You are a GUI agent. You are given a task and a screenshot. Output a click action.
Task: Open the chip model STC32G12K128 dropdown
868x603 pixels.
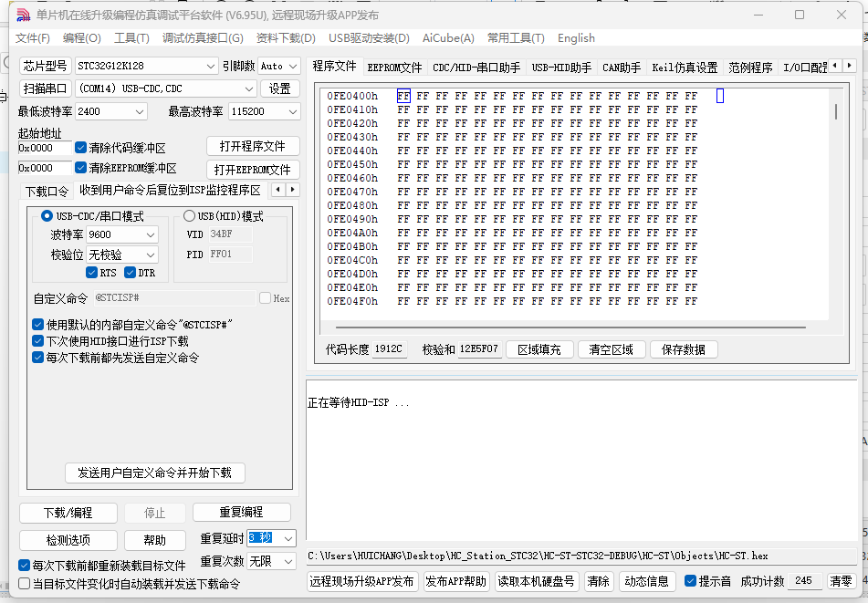(210, 66)
